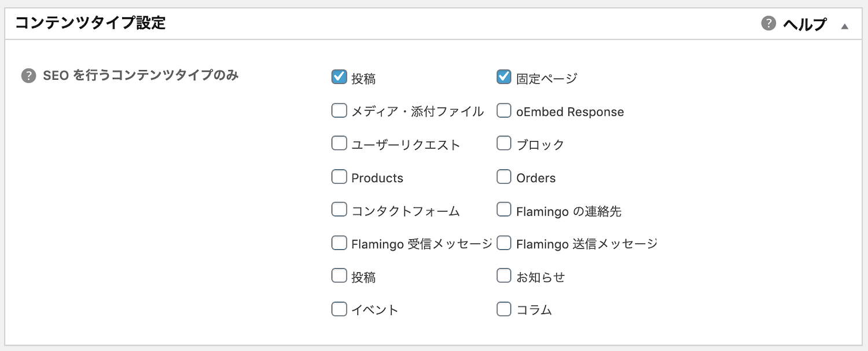
Task: Select the Products checkbox
Action: 339,177
